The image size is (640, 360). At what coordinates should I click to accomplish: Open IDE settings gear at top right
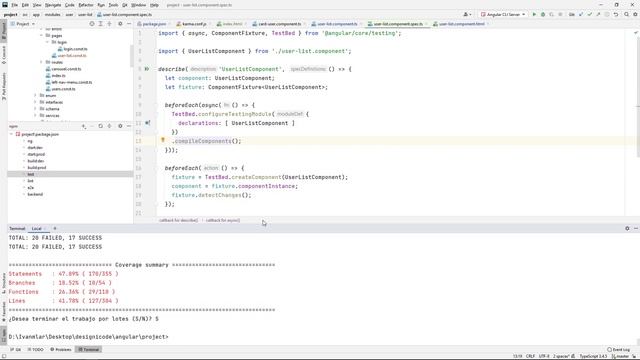point(635,14)
